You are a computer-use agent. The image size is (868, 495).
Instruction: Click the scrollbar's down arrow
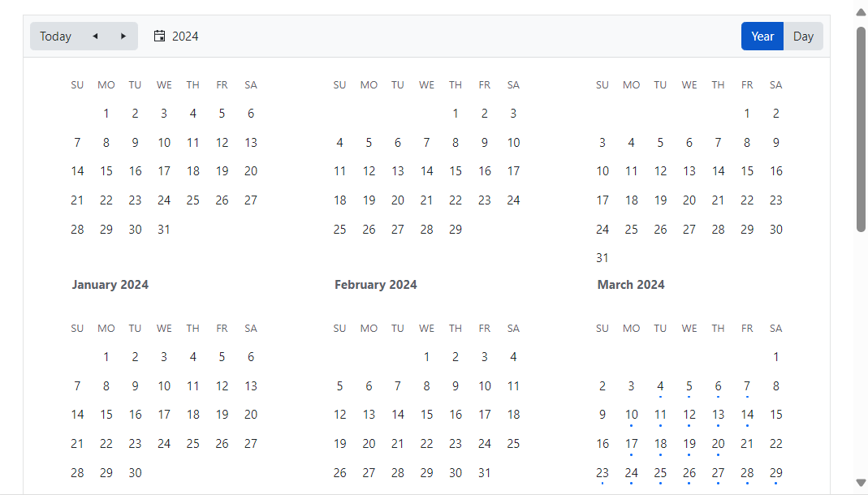coord(861,483)
